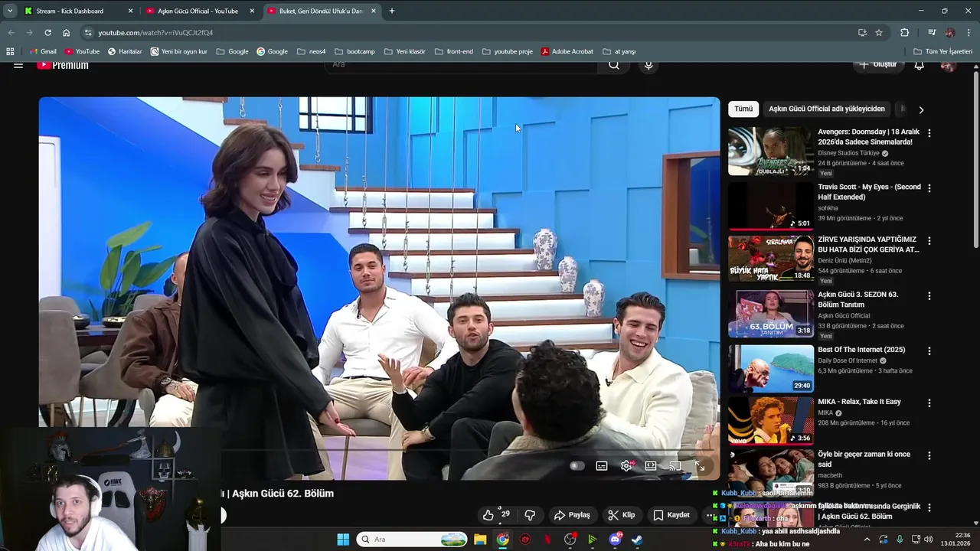The height and width of the screenshot is (551, 980).
Task: Open subtitles/captions in video player
Action: [602, 466]
